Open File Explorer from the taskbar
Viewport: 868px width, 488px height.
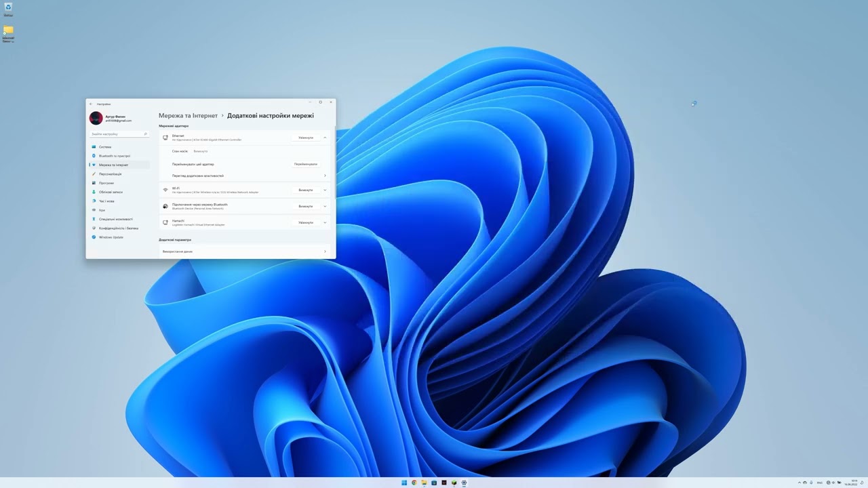click(424, 483)
